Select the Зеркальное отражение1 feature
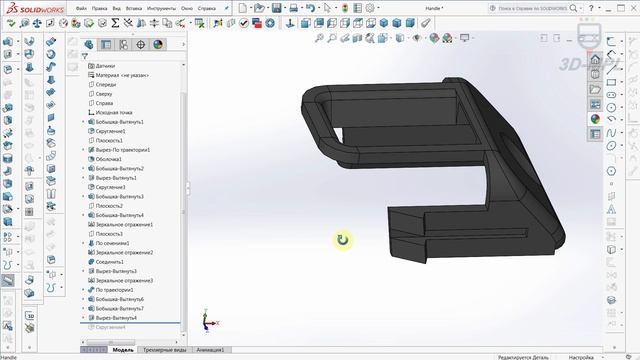Image resolution: width=640 pixels, height=360 pixels. [124, 224]
